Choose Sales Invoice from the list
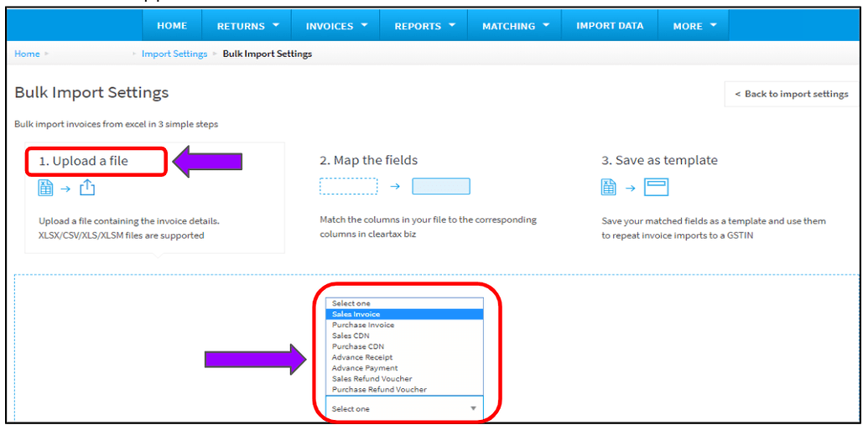 pos(356,314)
